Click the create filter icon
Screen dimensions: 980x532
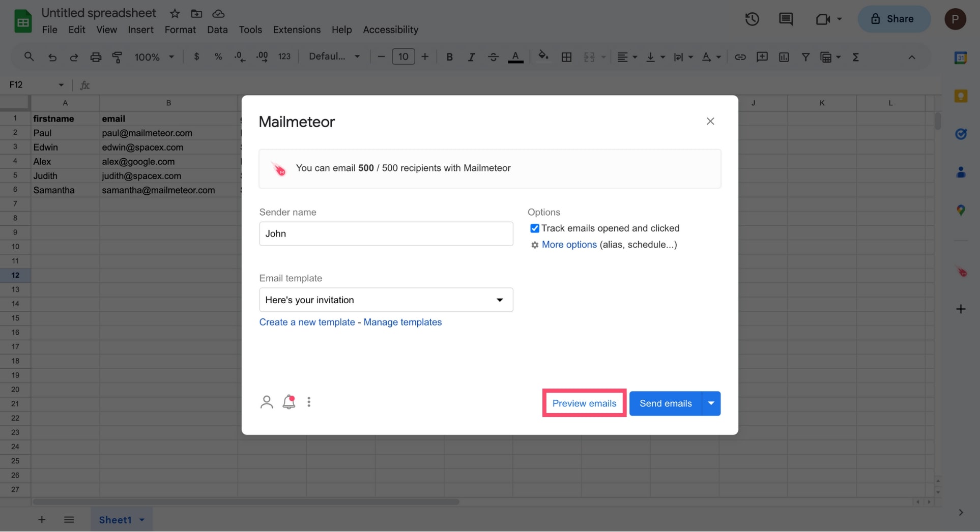tap(805, 57)
